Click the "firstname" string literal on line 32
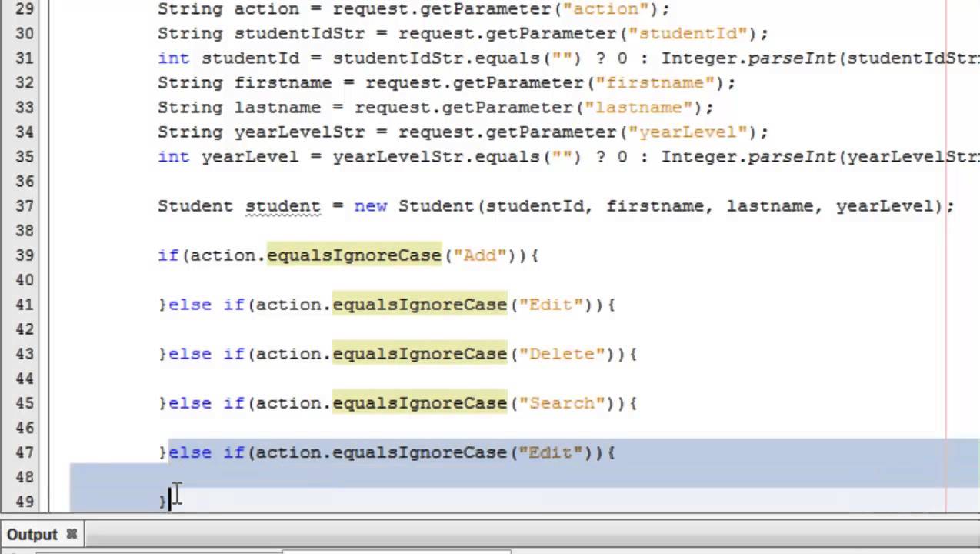Viewport: 980px width, 554px height. coord(655,83)
